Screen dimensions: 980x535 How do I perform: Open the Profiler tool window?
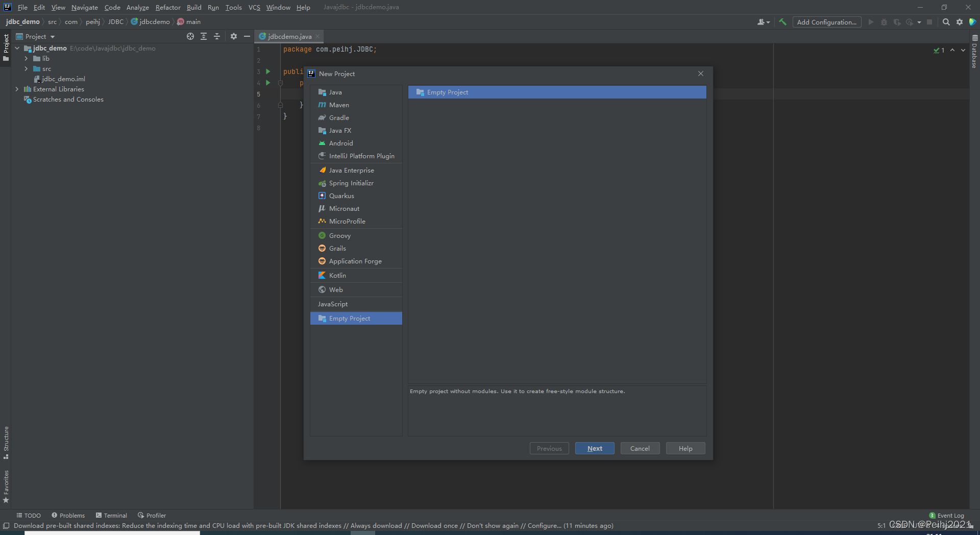pos(152,515)
